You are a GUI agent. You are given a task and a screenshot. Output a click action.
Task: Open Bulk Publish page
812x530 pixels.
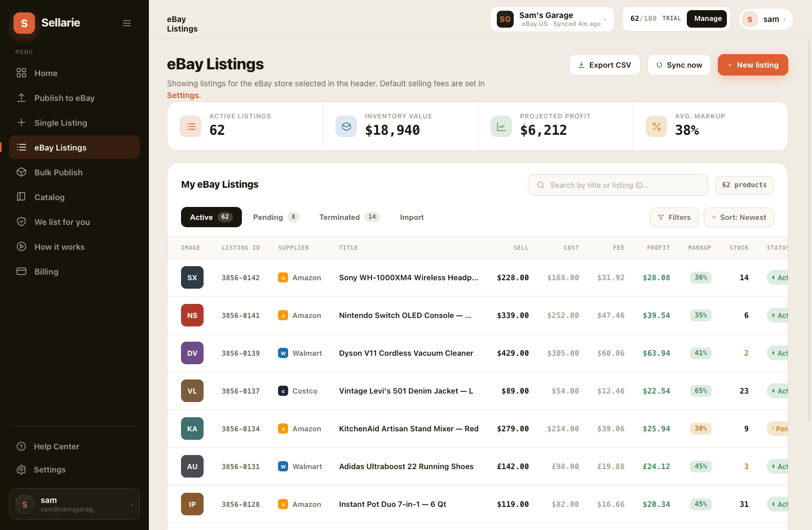tap(74, 173)
